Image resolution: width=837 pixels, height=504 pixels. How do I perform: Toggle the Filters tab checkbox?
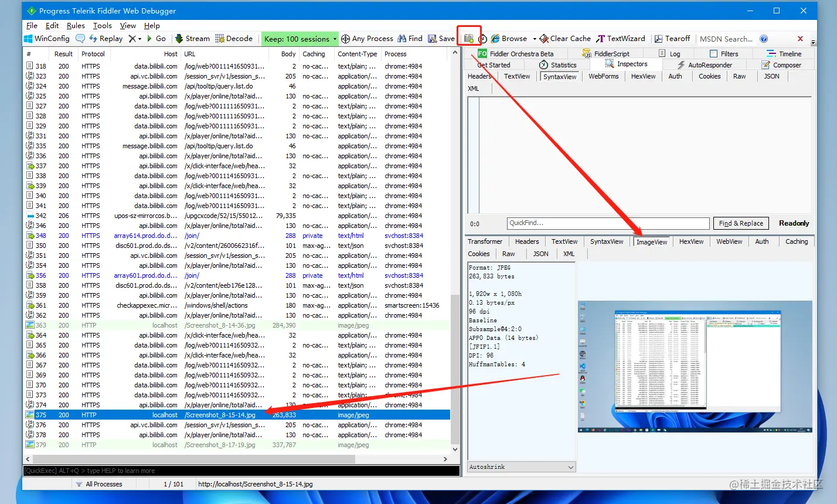click(713, 54)
